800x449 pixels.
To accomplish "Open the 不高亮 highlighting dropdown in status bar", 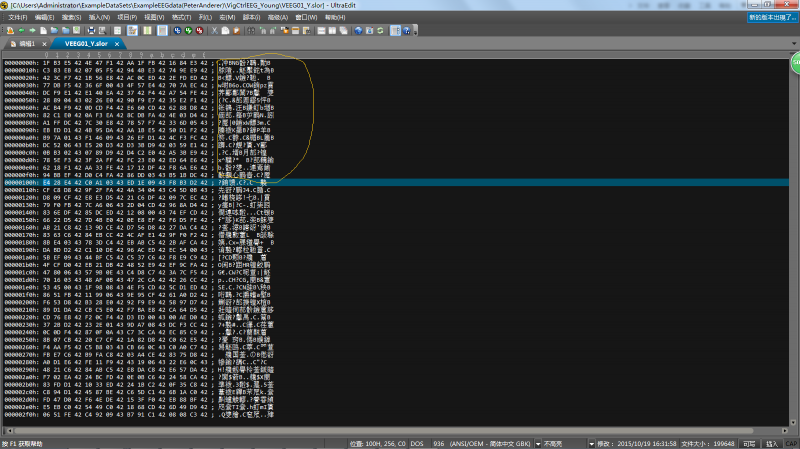I will click(591, 444).
